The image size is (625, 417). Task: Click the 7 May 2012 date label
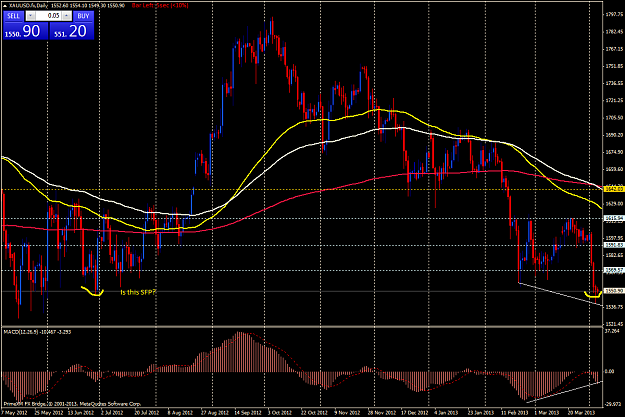click(x=14, y=413)
